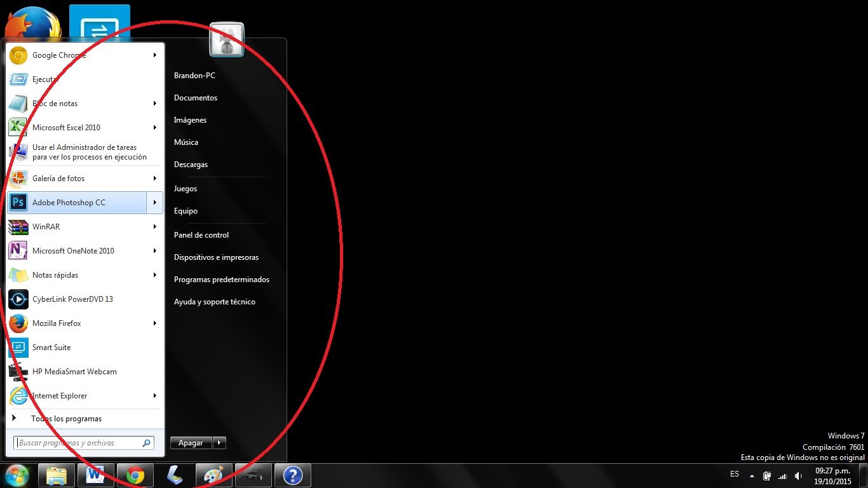Image resolution: width=868 pixels, height=488 pixels.
Task: Click the Windows Start orb
Action: [x=17, y=475]
